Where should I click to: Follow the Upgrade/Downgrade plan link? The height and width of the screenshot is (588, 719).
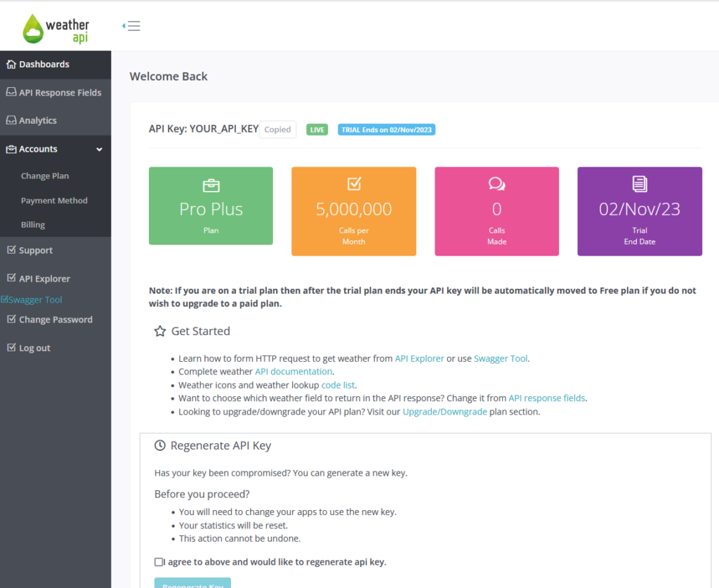point(444,412)
